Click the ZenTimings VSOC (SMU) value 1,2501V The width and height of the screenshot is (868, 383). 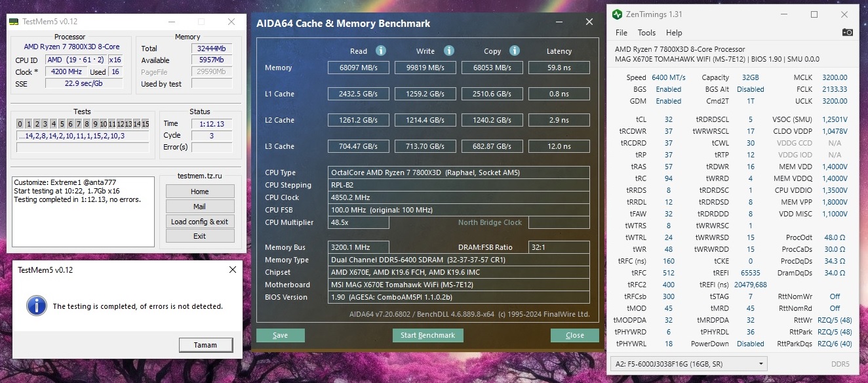835,119
